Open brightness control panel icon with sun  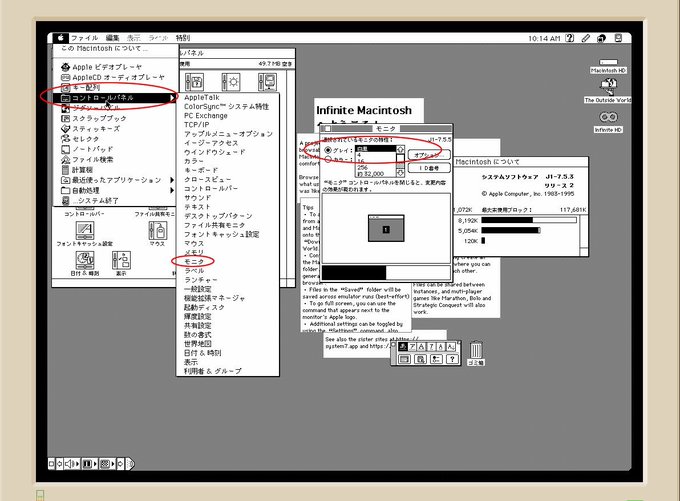pos(231,82)
